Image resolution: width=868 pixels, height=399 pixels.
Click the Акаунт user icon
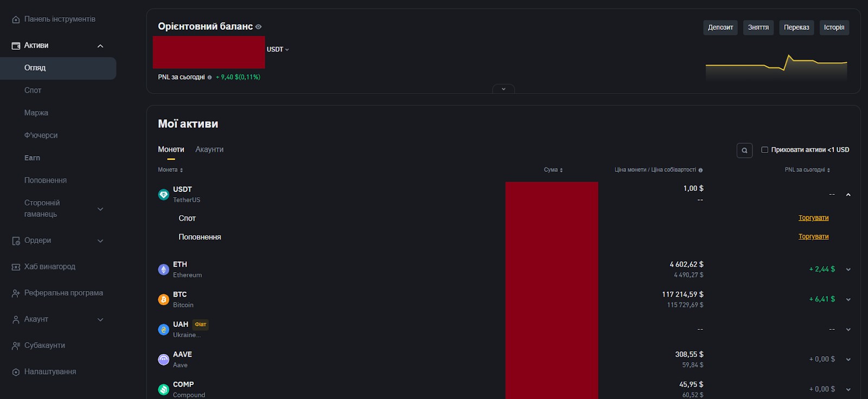pos(16,320)
